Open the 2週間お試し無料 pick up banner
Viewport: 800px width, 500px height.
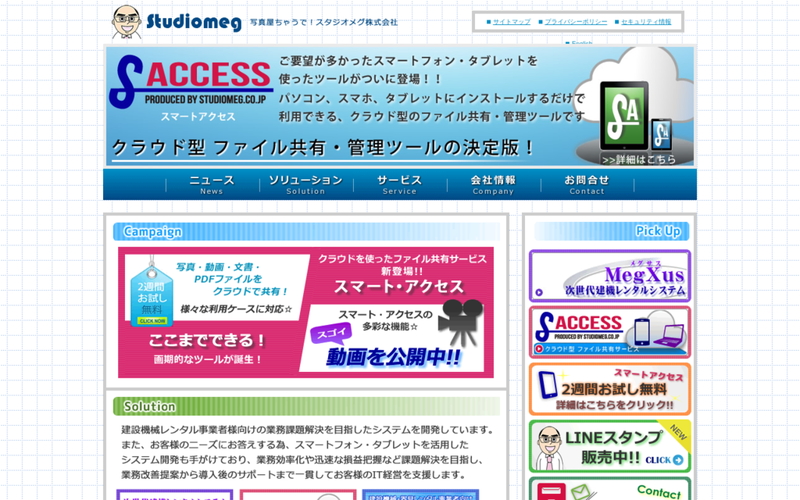tap(610, 389)
